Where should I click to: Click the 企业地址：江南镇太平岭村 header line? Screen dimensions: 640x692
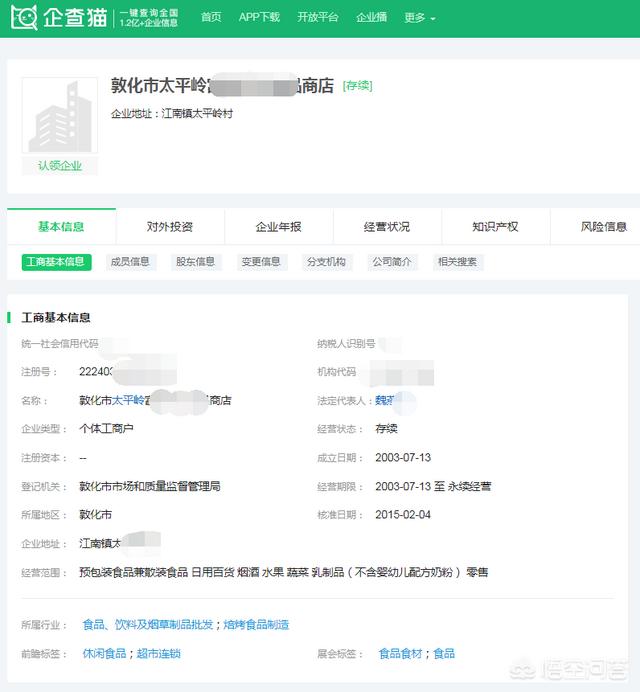(x=172, y=114)
